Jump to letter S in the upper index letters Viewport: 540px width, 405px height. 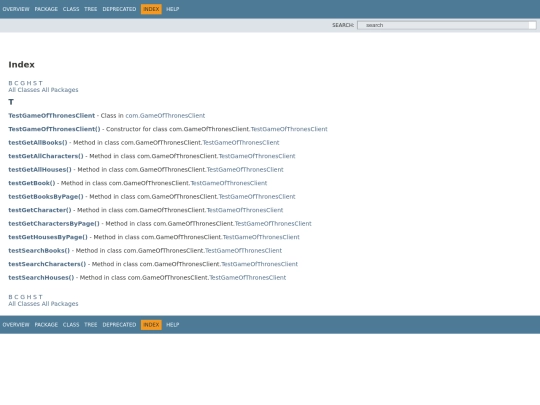click(35, 83)
